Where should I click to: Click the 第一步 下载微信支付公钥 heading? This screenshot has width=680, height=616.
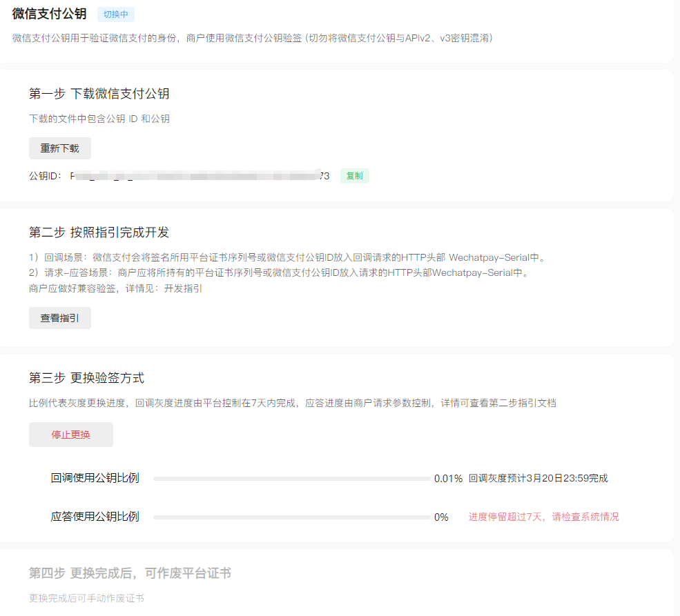[x=99, y=94]
